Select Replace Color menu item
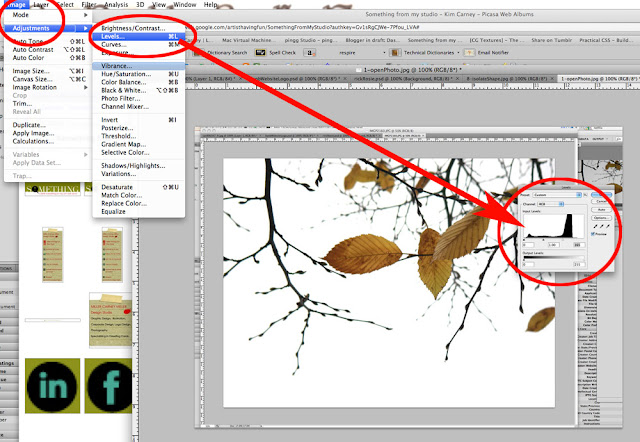This screenshot has height=442, width=640. coord(139,203)
